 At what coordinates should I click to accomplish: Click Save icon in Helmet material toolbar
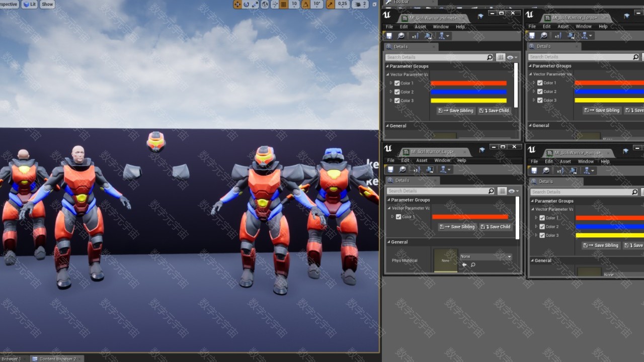[x=389, y=36]
